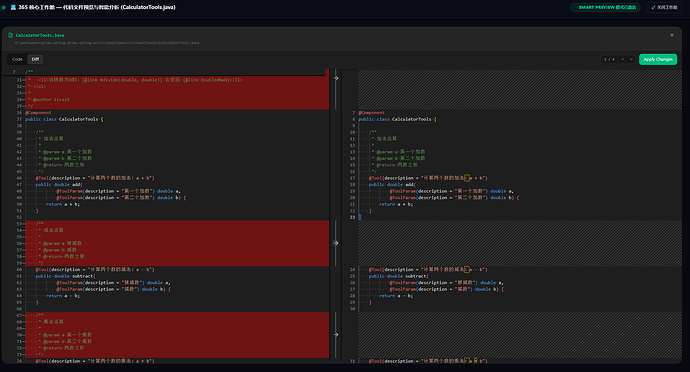Click @Component on right pane line 7

371,113
